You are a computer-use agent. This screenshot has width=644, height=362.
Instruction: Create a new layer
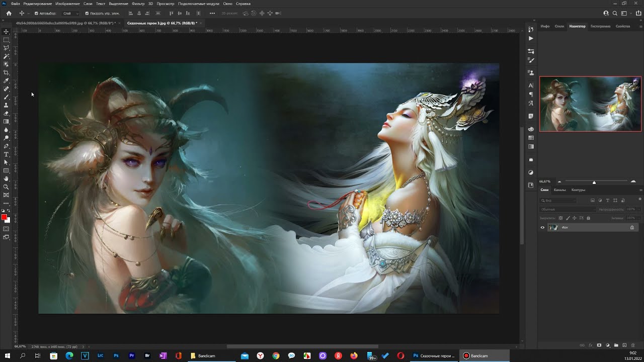tap(625, 345)
